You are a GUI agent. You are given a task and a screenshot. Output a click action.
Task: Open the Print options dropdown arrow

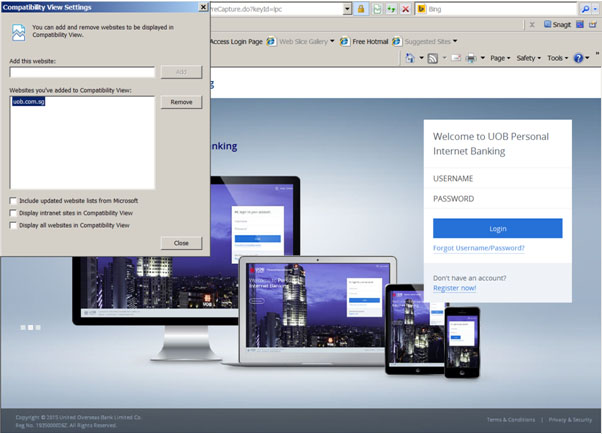(482, 58)
